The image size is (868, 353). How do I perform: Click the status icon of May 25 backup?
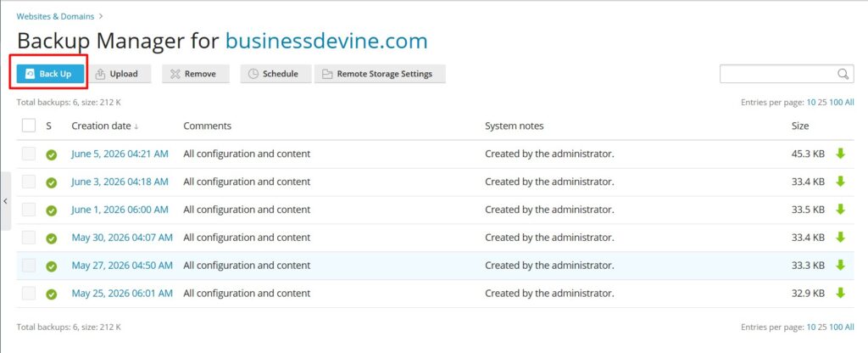pyautogui.click(x=52, y=294)
